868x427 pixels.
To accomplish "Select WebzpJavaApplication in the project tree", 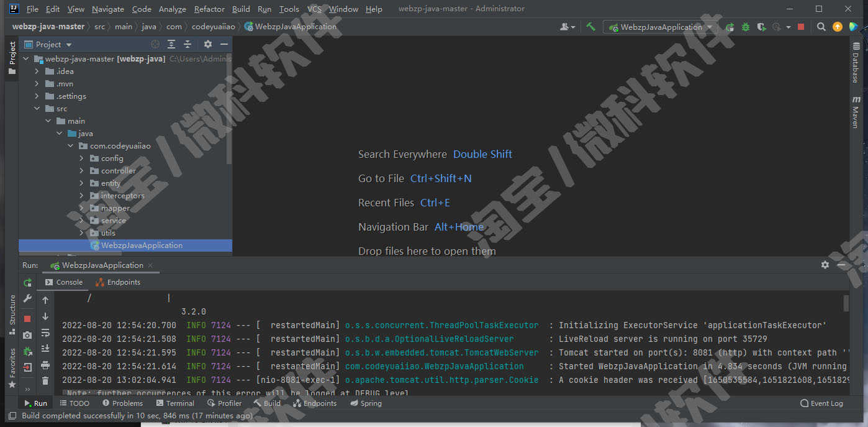I will pyautogui.click(x=125, y=246).
